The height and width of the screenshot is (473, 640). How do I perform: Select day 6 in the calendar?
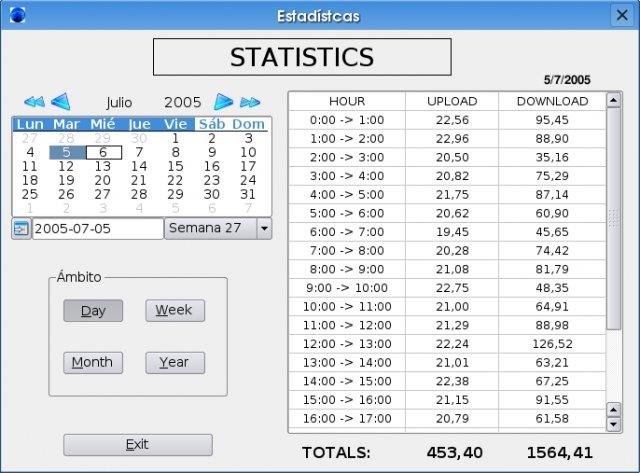click(x=104, y=153)
